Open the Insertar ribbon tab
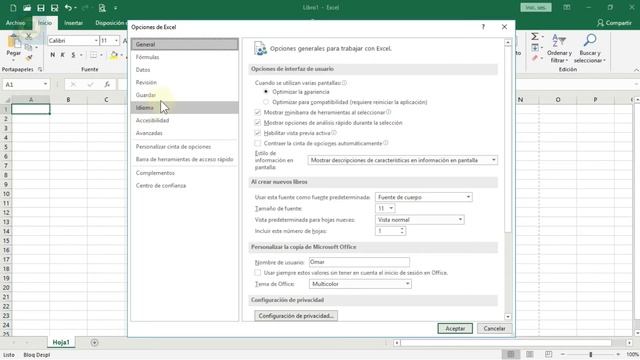This screenshot has width=640, height=360. (73, 23)
